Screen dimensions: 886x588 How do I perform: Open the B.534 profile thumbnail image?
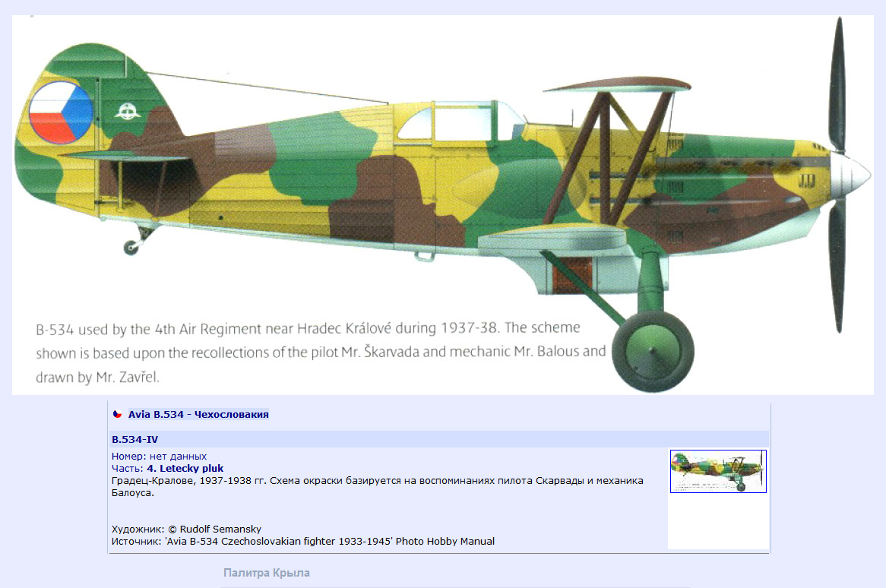[718, 471]
